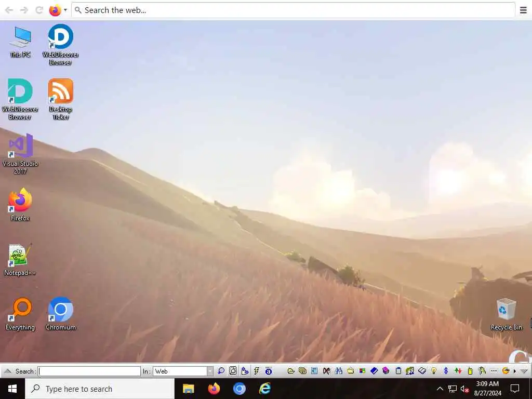Click the forward navigation arrow
This screenshot has width=532, height=399.
point(24,10)
